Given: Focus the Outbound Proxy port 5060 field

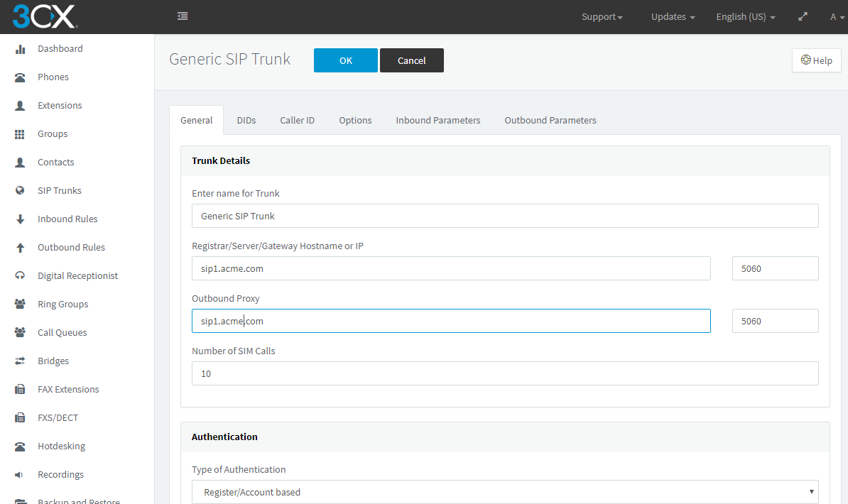Looking at the screenshot, I should point(775,321).
